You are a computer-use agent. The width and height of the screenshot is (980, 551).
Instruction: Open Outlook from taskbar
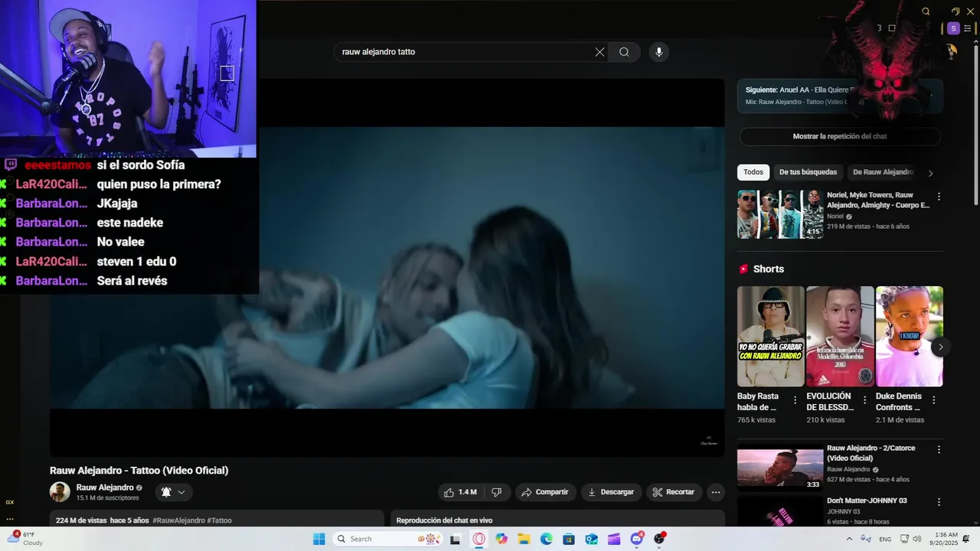click(591, 539)
